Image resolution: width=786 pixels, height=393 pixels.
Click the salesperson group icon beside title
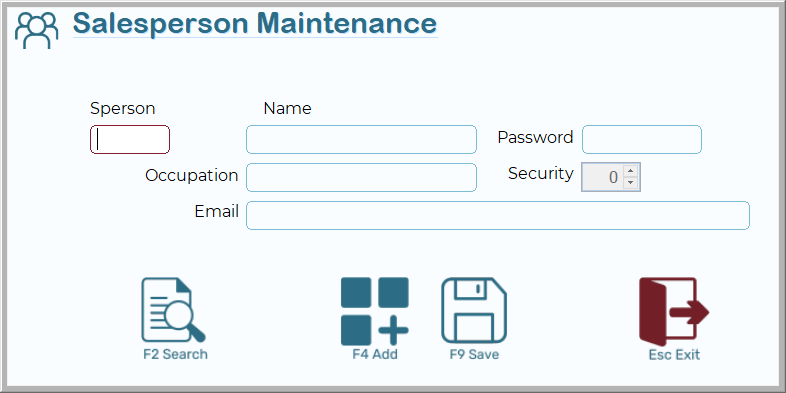coord(37,30)
